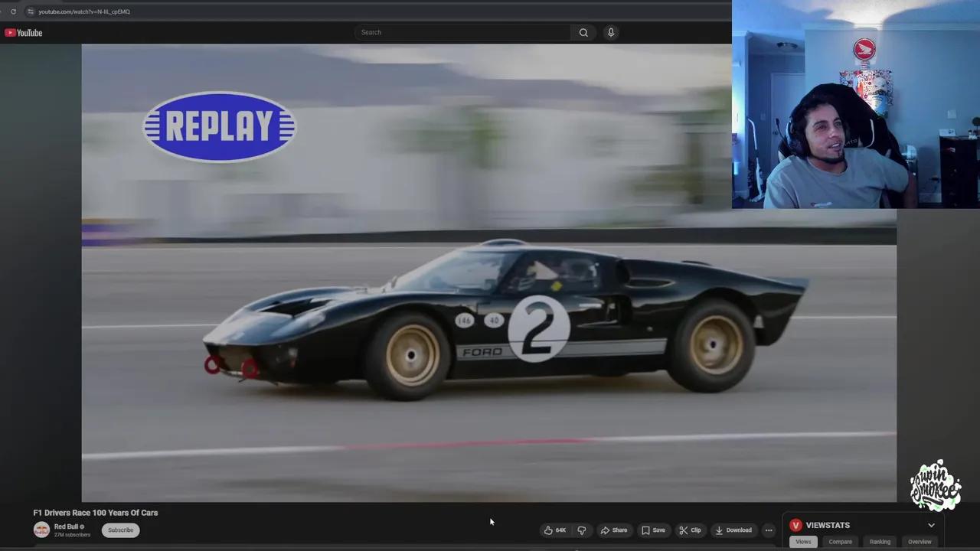Viewport: 980px width, 551px height.
Task: Activate voice search microphone icon
Action: [x=611, y=32]
